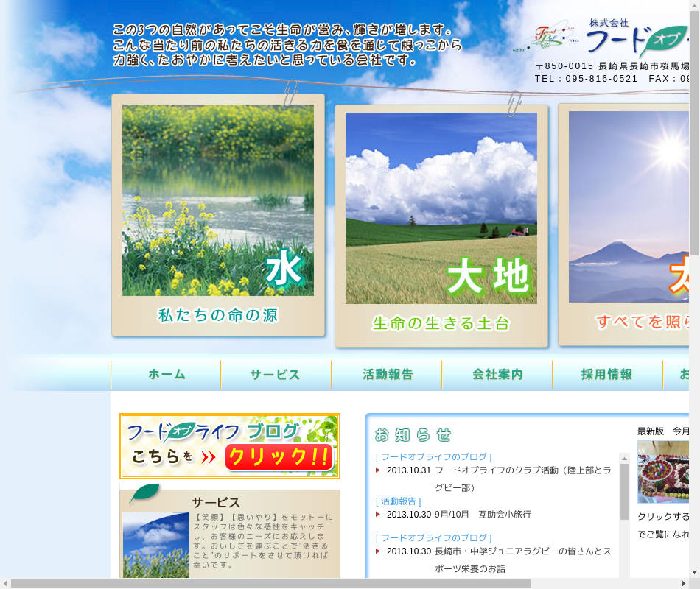
Task: Open the first [フードオブライフのブログ] category link
Action: pos(433,456)
